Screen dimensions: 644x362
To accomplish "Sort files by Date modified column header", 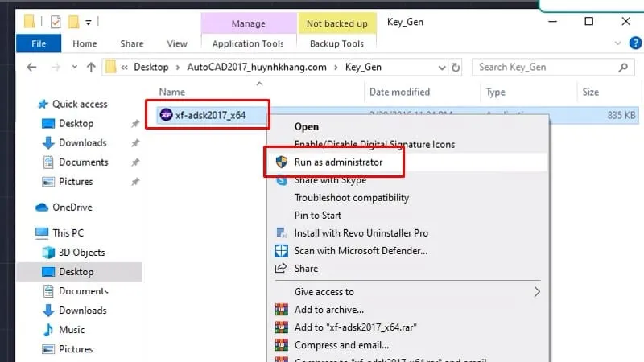I will (399, 92).
